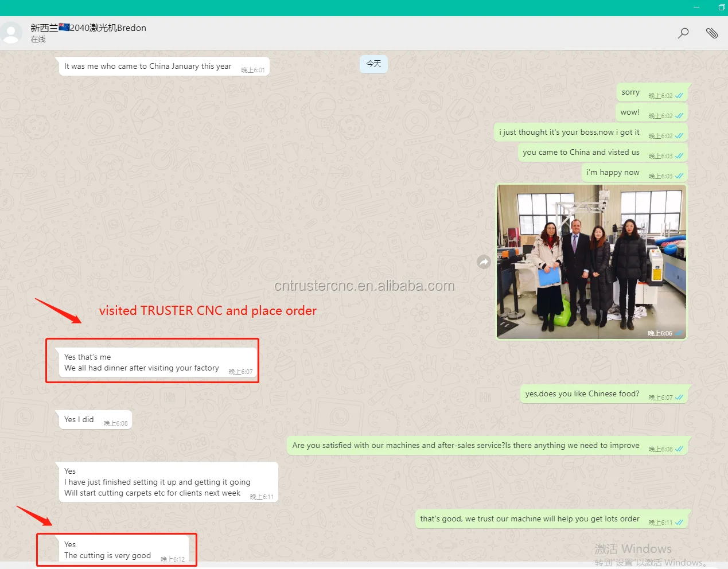This screenshot has height=569, width=728.
Task: Click the paperclip attachment icon
Action: tap(712, 33)
